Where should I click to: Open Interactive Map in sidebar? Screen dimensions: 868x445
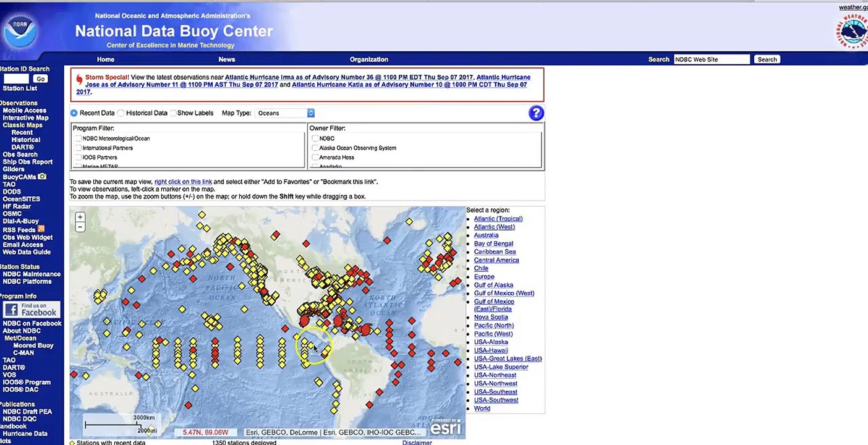coord(25,118)
